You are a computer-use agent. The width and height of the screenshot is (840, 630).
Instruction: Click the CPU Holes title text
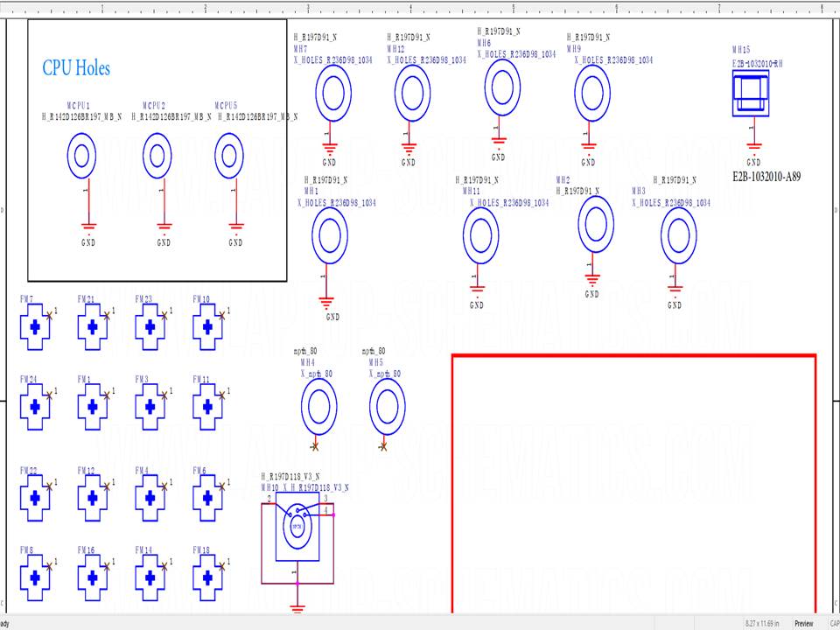76,68
